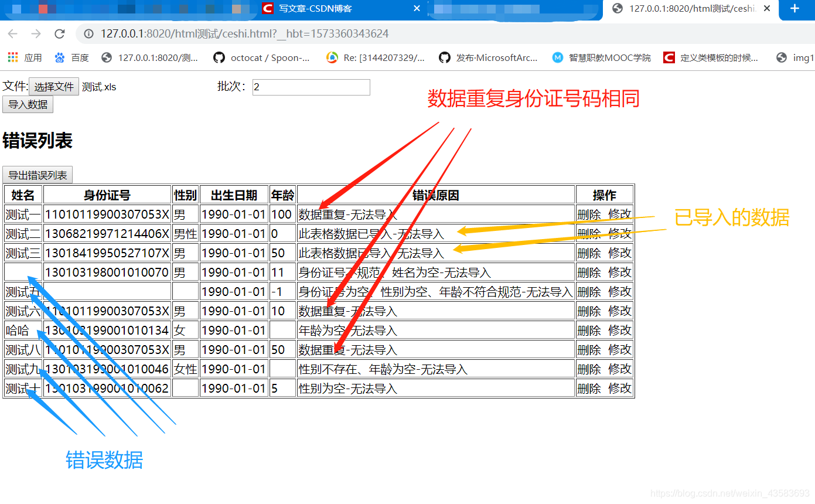This screenshot has height=504, width=815.
Task: Click the 姓名 column header
Action: [23, 195]
